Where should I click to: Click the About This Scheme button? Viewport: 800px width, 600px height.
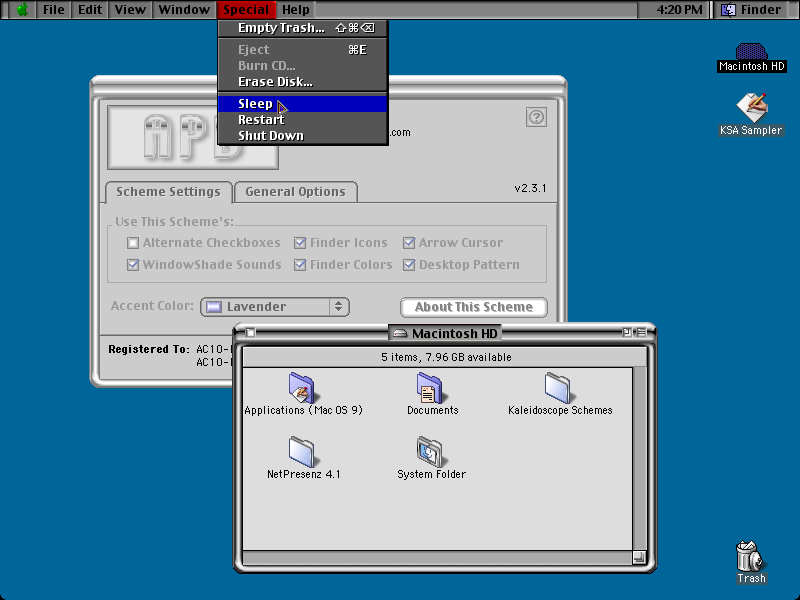click(474, 307)
